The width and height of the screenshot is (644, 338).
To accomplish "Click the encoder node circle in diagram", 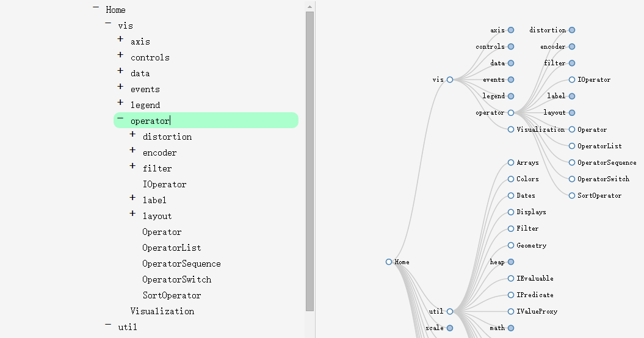I will (x=572, y=46).
